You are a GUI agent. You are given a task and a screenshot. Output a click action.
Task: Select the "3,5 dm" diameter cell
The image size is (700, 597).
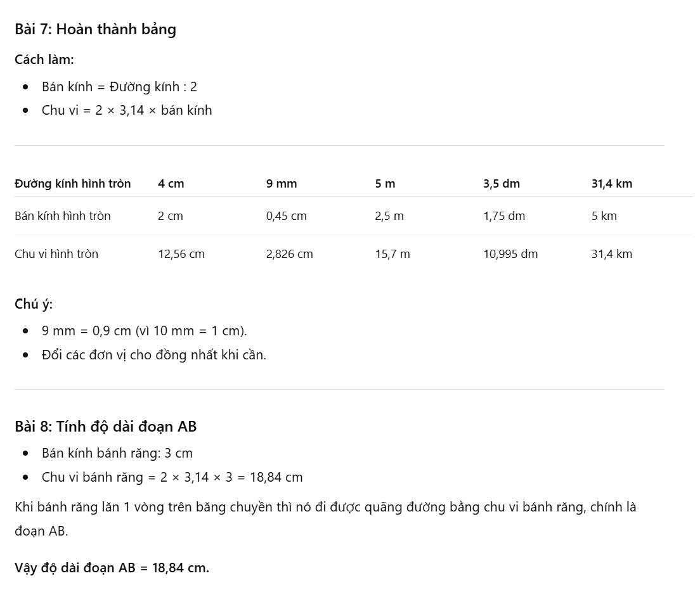pyautogui.click(x=502, y=184)
